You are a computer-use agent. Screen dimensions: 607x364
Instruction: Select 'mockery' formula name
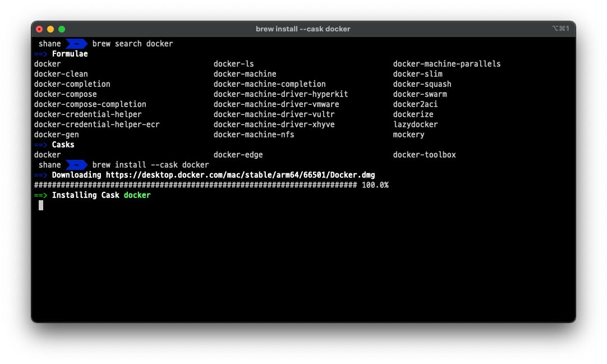[409, 135]
